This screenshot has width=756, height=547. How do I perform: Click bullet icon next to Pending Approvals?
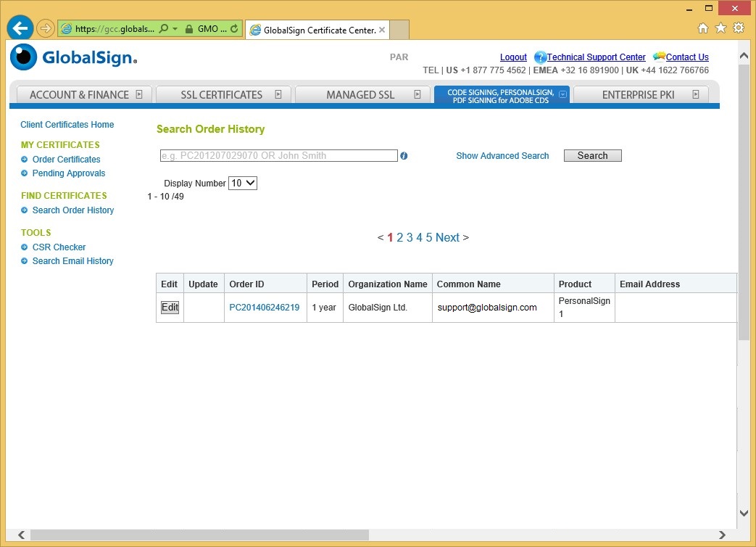[24, 173]
